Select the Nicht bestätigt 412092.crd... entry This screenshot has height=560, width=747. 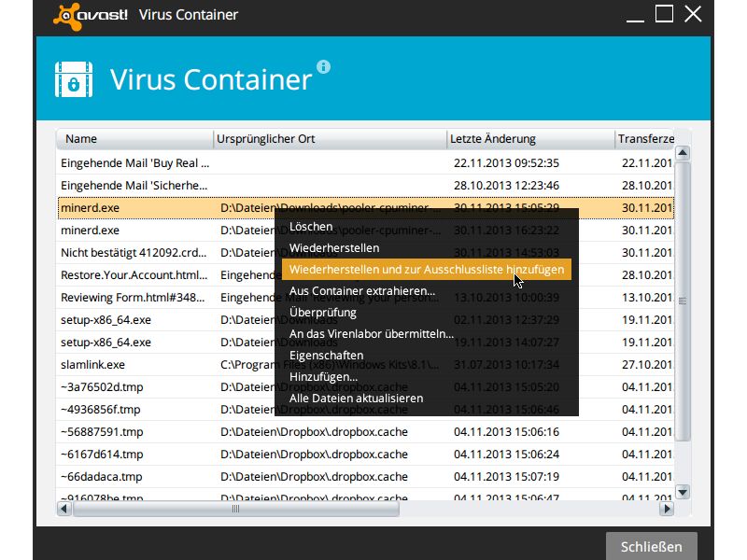[134, 252]
